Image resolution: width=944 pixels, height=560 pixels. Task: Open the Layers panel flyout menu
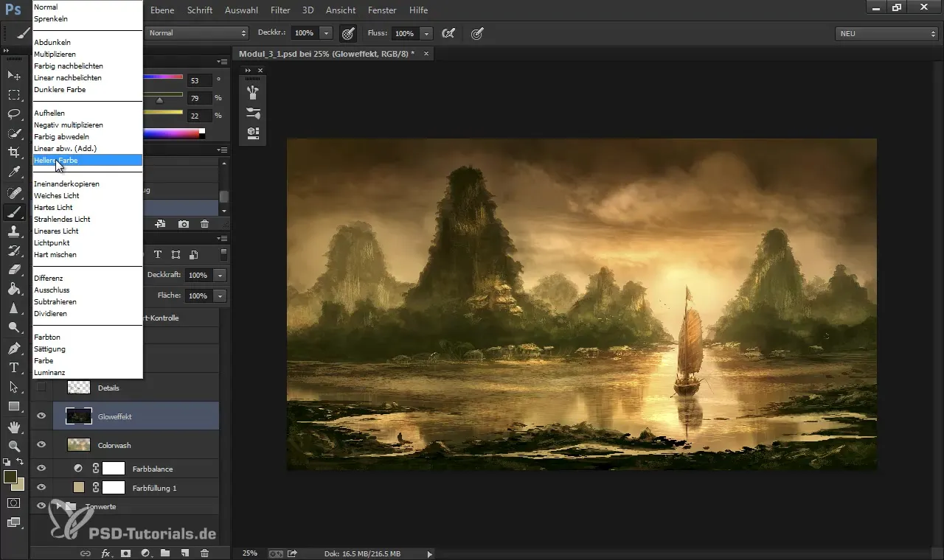[222, 239]
